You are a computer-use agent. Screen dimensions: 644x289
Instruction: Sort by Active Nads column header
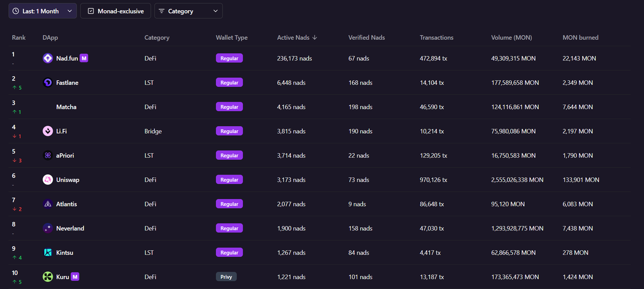point(297,38)
